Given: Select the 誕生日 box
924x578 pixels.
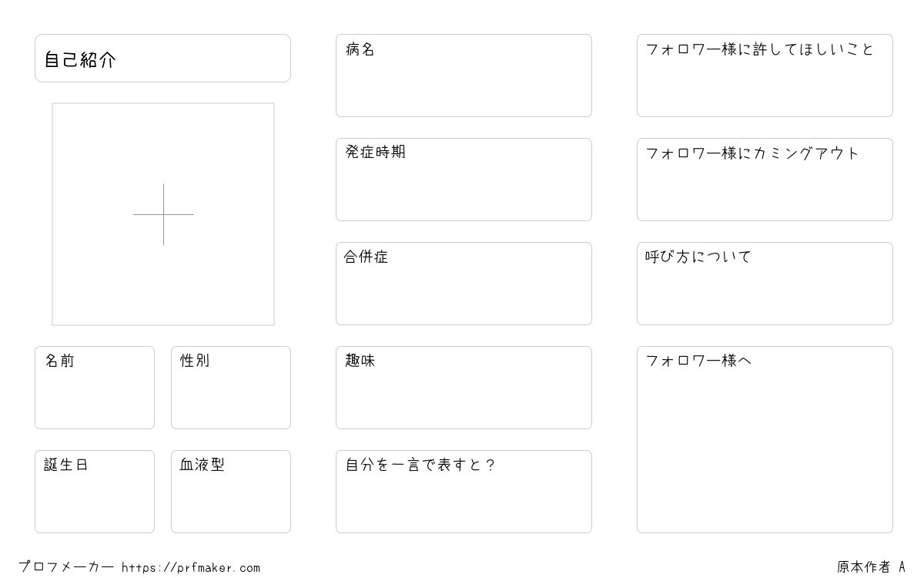Looking at the screenshot, I should (95, 492).
